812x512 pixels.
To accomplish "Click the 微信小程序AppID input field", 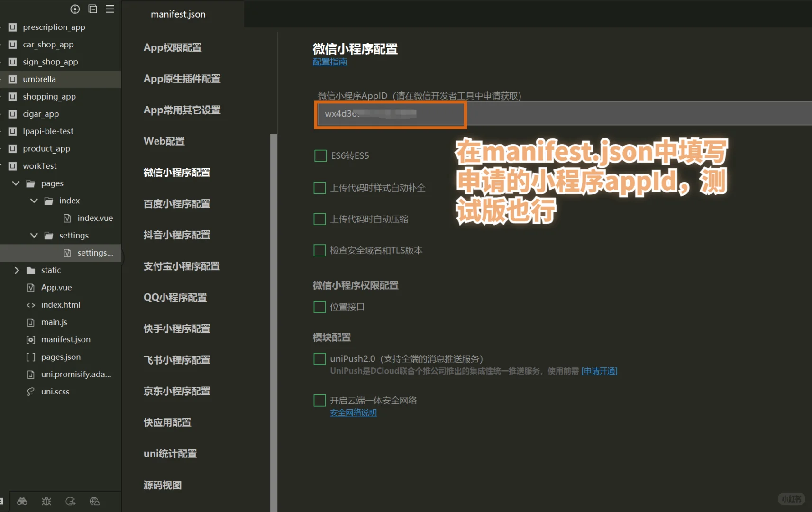I will coord(390,114).
